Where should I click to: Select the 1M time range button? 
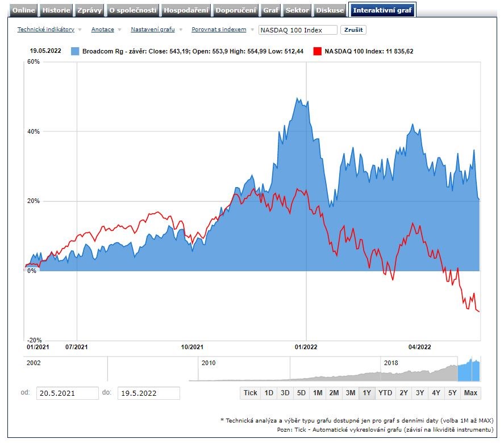[x=318, y=393]
